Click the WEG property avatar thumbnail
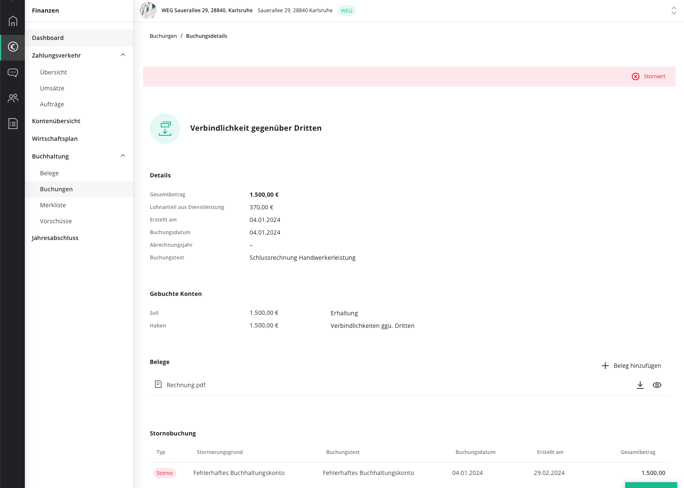684x488 pixels. pos(148,10)
